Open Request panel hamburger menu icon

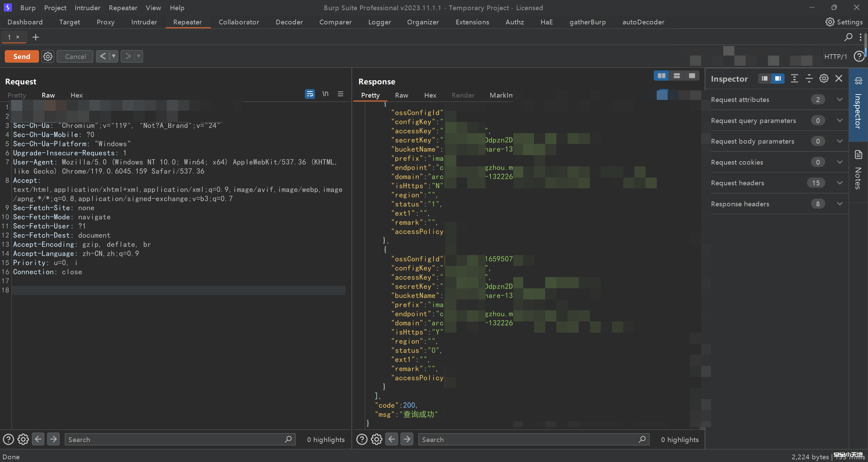click(340, 94)
